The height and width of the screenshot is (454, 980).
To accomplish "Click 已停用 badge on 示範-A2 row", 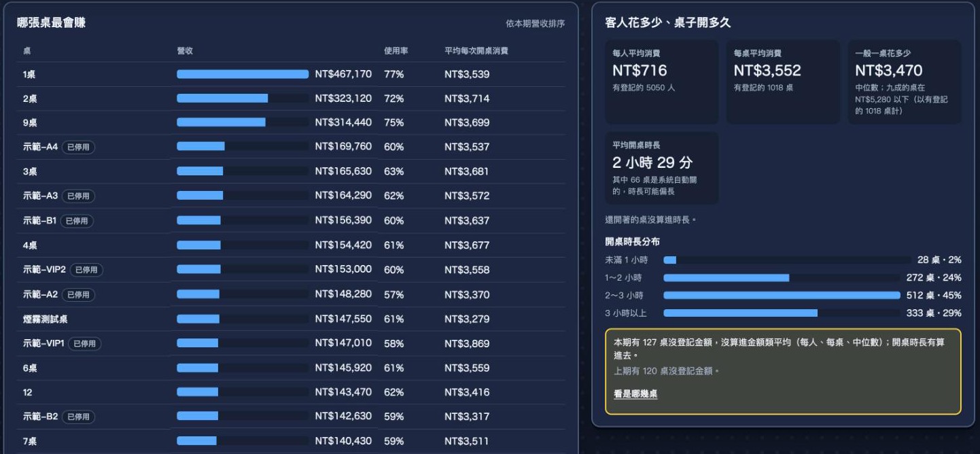I will tap(78, 295).
